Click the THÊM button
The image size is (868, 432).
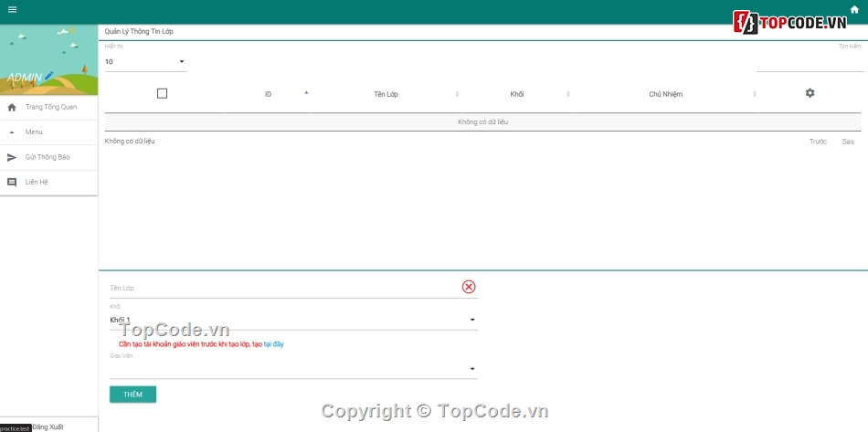coord(132,395)
